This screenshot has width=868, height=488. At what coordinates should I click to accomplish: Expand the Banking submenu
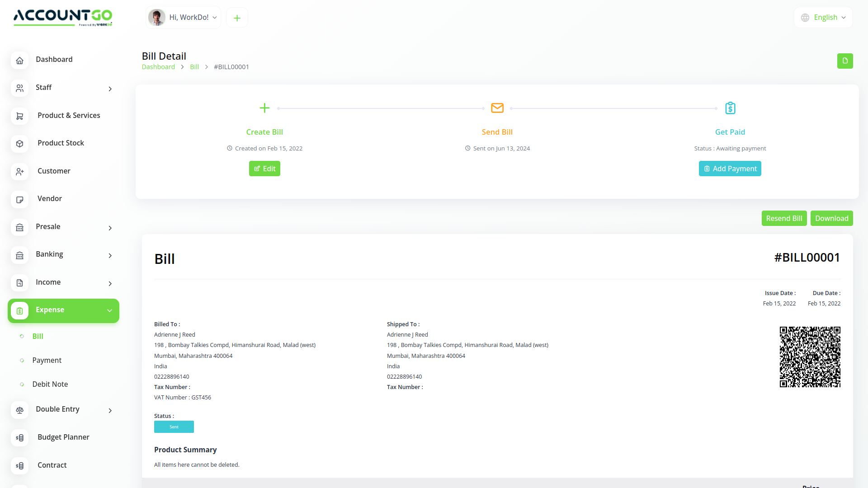click(x=110, y=255)
